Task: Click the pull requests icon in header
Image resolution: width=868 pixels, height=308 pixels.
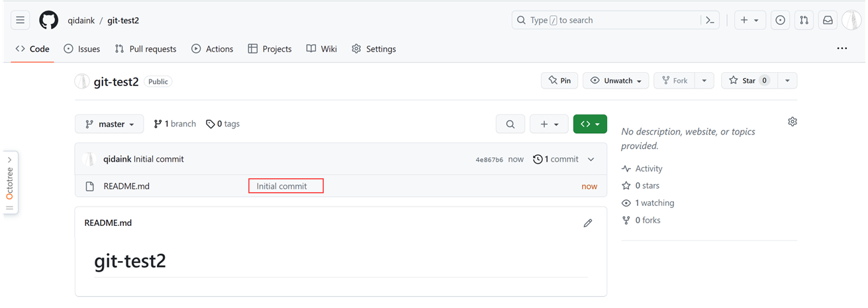Action: [804, 21]
